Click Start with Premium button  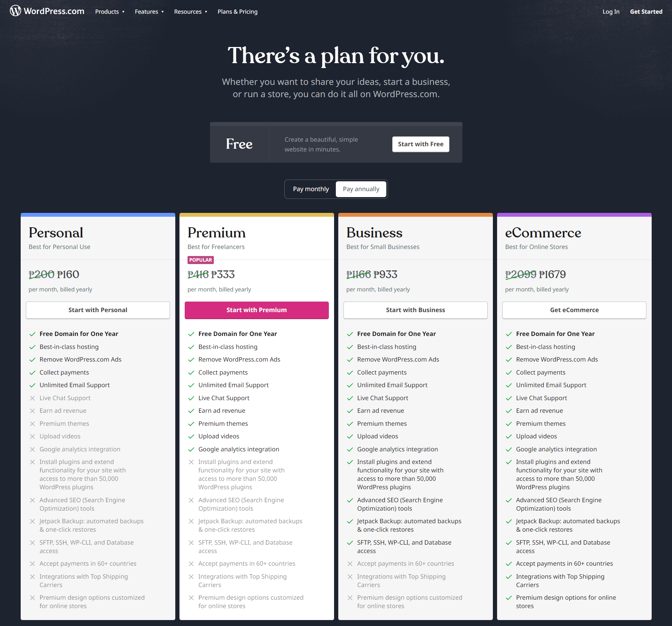click(x=257, y=310)
